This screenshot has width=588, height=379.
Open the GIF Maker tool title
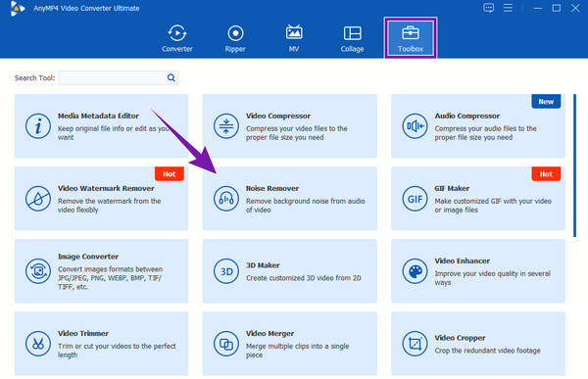(452, 188)
